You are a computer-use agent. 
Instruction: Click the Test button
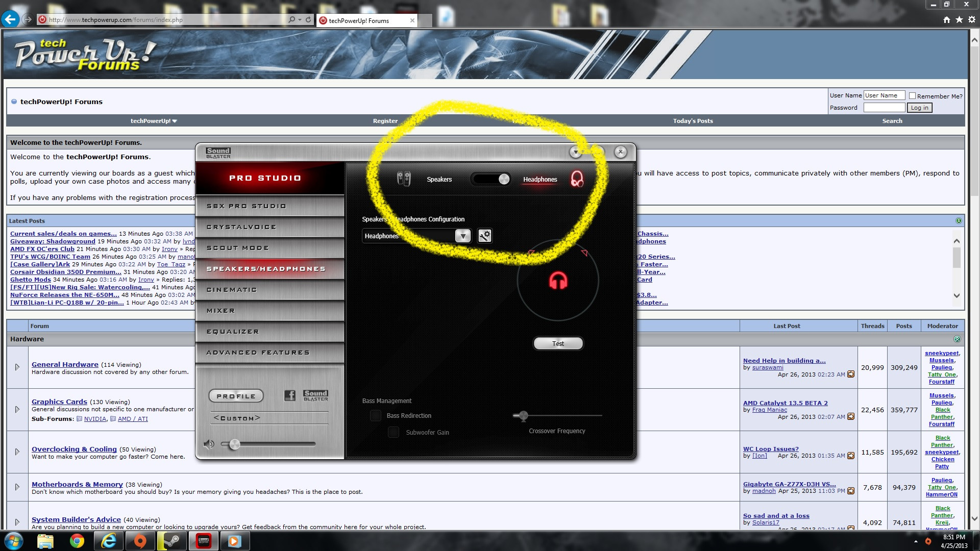(x=558, y=343)
